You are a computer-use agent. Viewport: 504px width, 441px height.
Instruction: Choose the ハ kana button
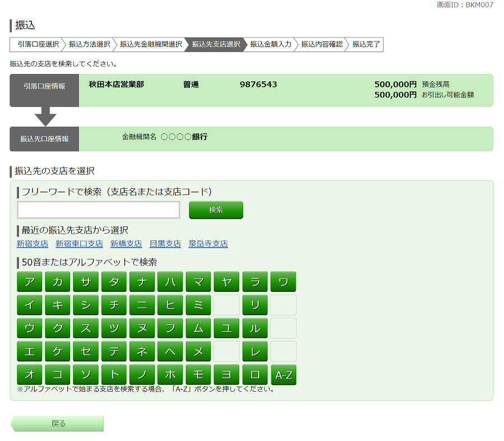pyautogui.click(x=170, y=282)
